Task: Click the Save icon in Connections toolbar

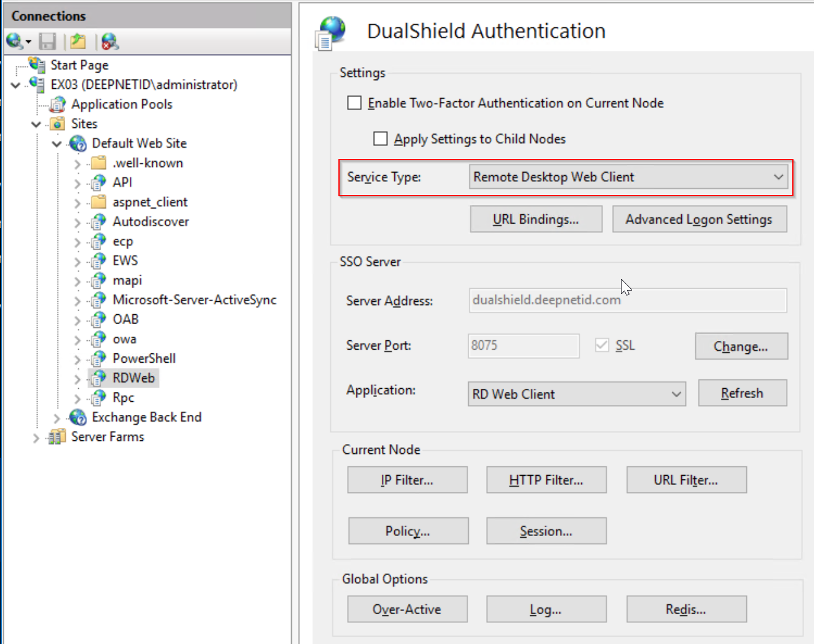Action: point(47,42)
